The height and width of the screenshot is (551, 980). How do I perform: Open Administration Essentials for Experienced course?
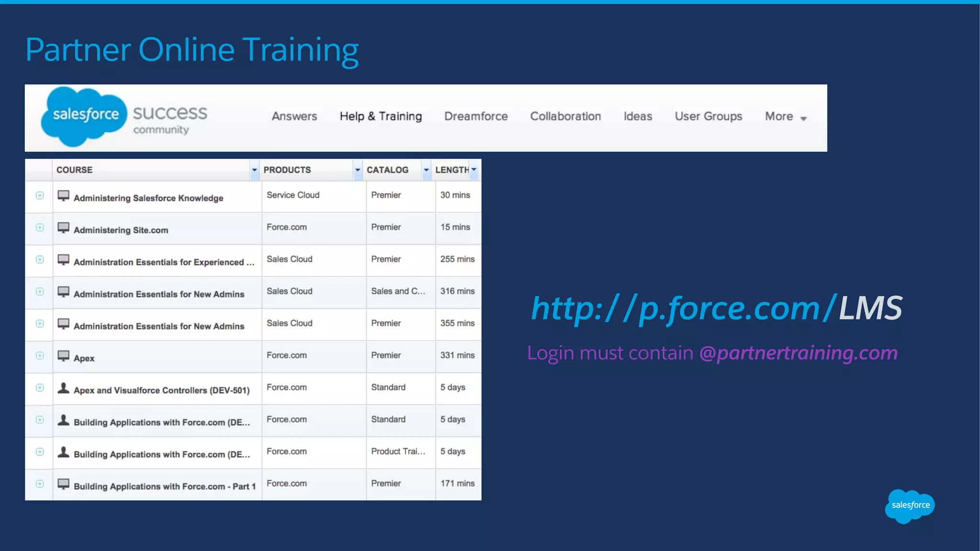click(164, 262)
